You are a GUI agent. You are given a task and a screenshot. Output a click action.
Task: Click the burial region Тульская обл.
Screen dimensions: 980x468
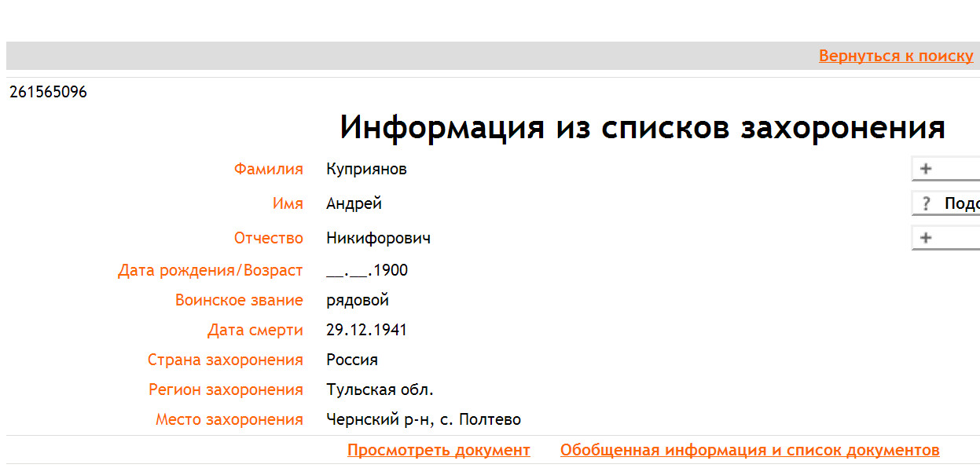tap(380, 390)
